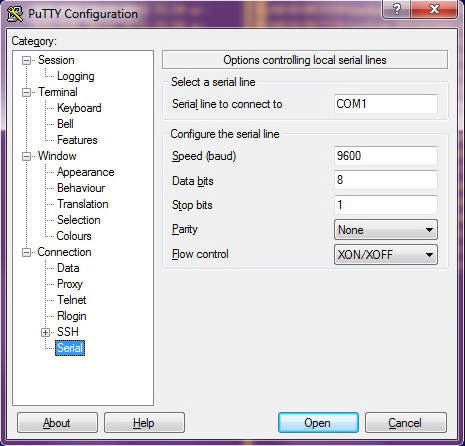This screenshot has height=446, width=465.
Task: Go to the Colours settings
Action: point(74,236)
